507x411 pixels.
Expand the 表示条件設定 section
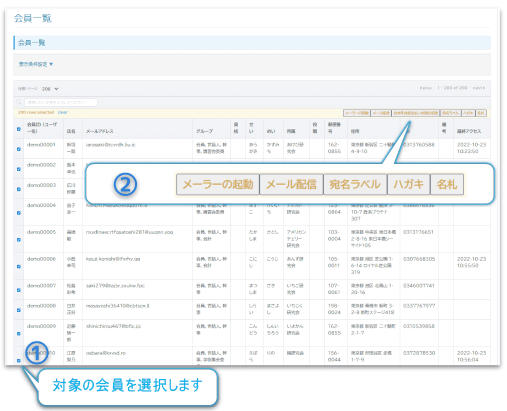pos(36,64)
